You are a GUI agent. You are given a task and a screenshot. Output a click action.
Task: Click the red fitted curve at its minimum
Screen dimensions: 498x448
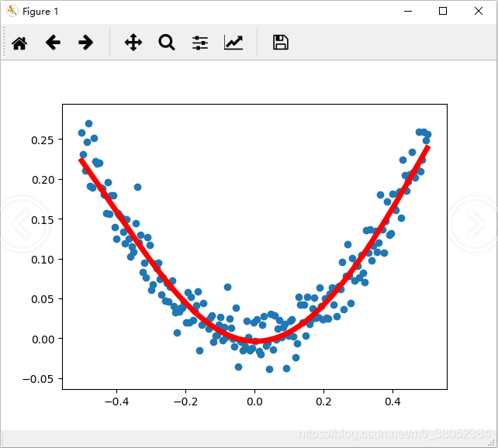pyautogui.click(x=256, y=341)
